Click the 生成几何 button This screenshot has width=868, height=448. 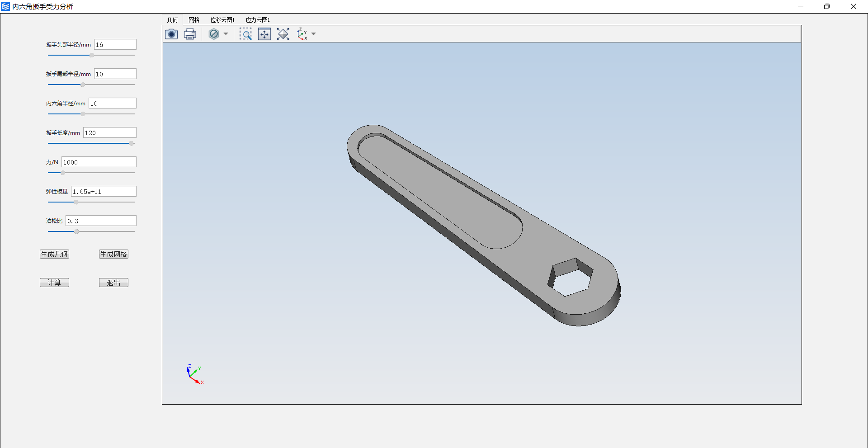coord(54,254)
